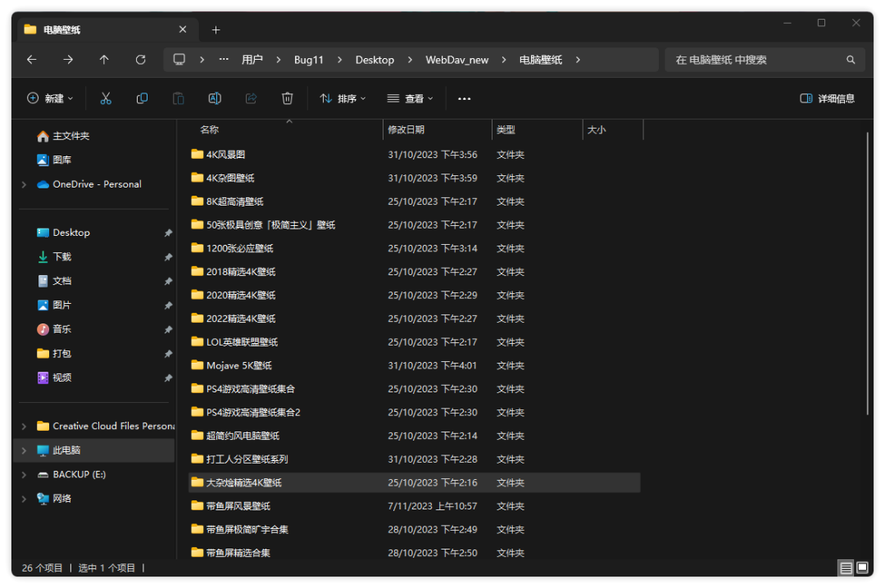Open the 查看 view dropdown
This screenshot has height=588, width=885.
tap(410, 98)
